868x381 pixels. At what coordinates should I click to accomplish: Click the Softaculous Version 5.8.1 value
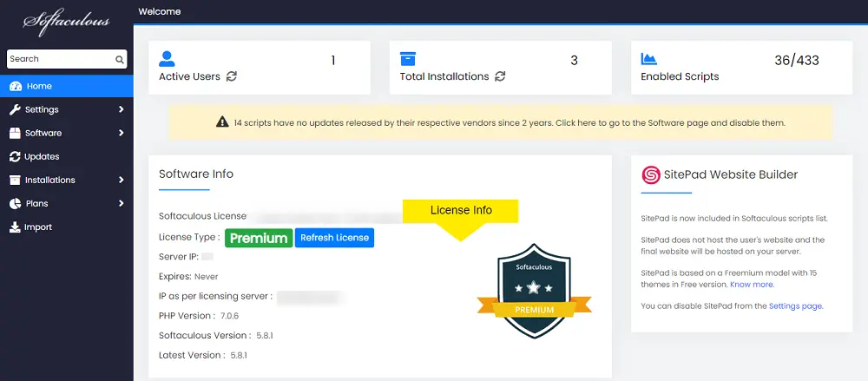tap(265, 336)
